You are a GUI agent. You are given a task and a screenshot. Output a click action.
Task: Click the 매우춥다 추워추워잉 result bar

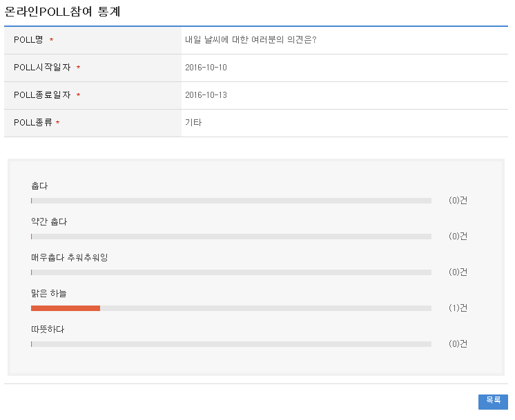(231, 272)
